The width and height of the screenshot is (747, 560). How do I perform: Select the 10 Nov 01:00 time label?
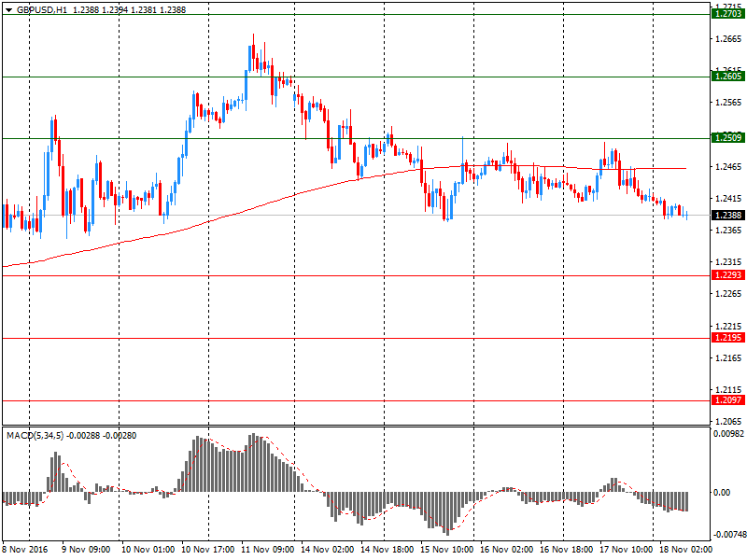(x=148, y=550)
